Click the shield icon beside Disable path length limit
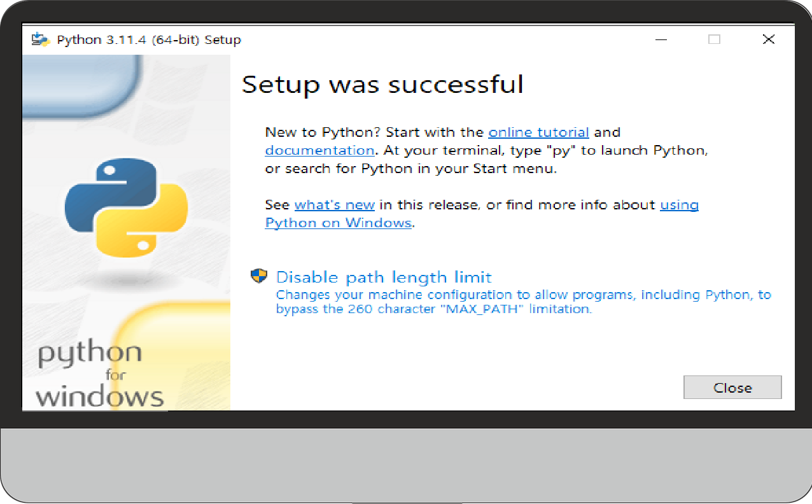Viewport: 812px width, 504px height. click(x=259, y=276)
